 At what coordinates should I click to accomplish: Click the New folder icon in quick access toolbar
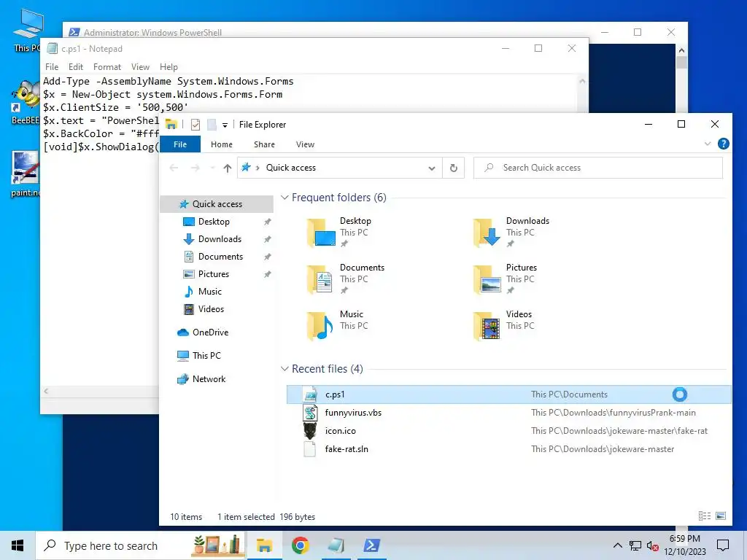[212, 125]
